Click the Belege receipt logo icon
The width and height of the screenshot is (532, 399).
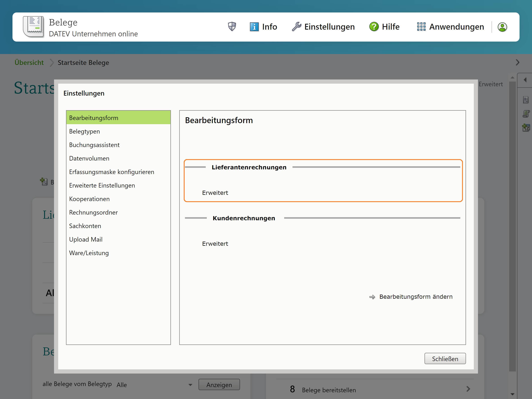point(34,26)
